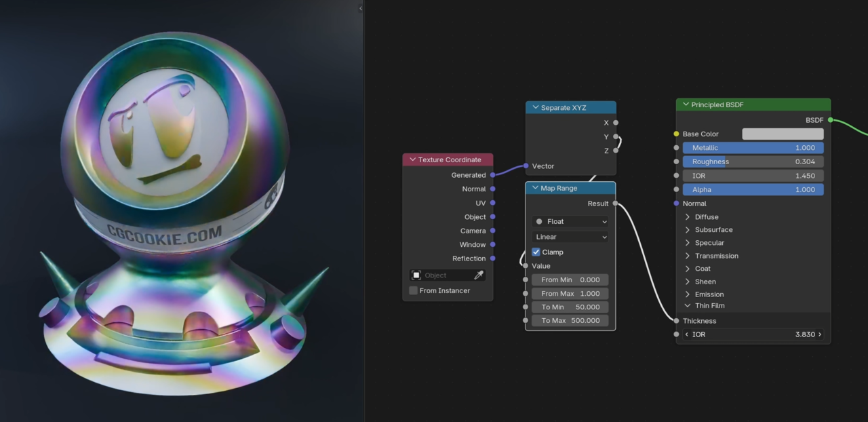This screenshot has height=422, width=868.
Task: Enable the From Instancer checkbox
Action: coord(414,290)
